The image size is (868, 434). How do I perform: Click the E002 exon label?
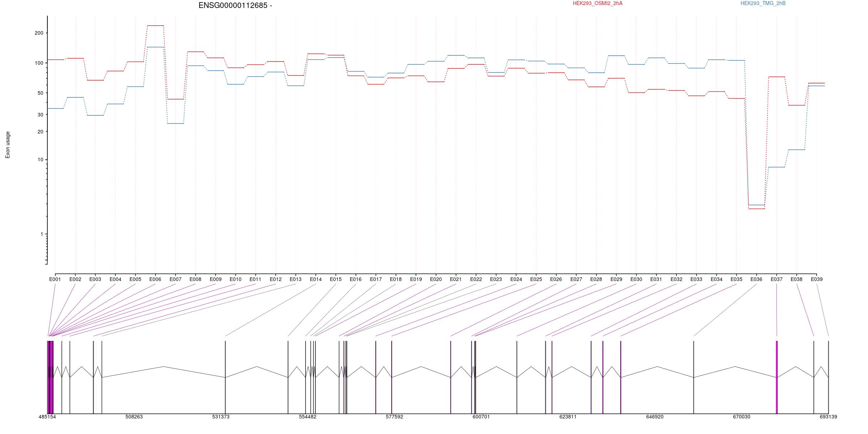point(75,279)
